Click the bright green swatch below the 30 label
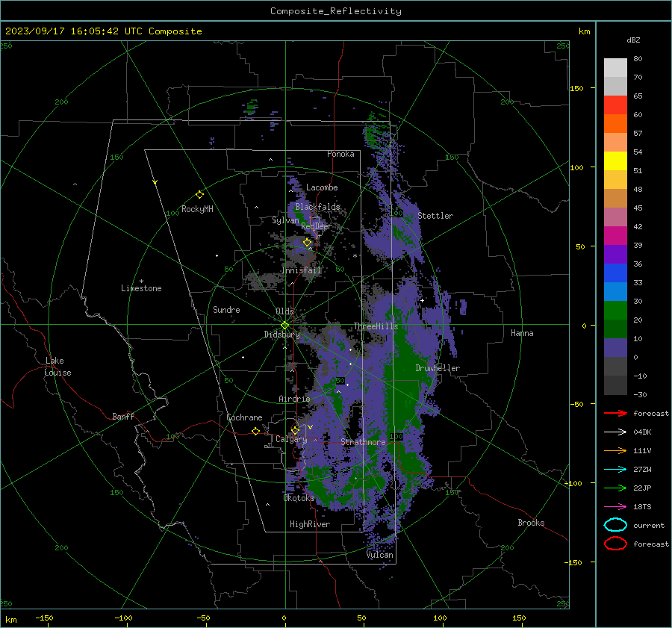 tap(615, 311)
